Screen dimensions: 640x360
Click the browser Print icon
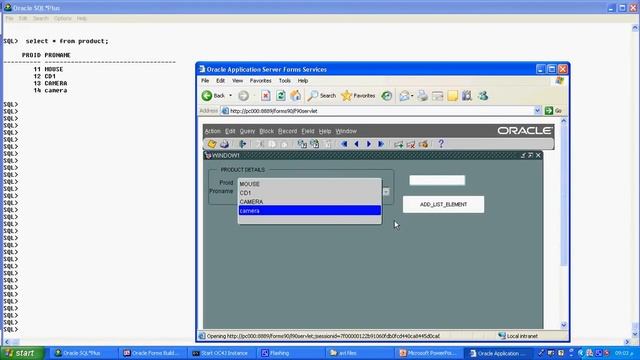[x=422, y=96]
